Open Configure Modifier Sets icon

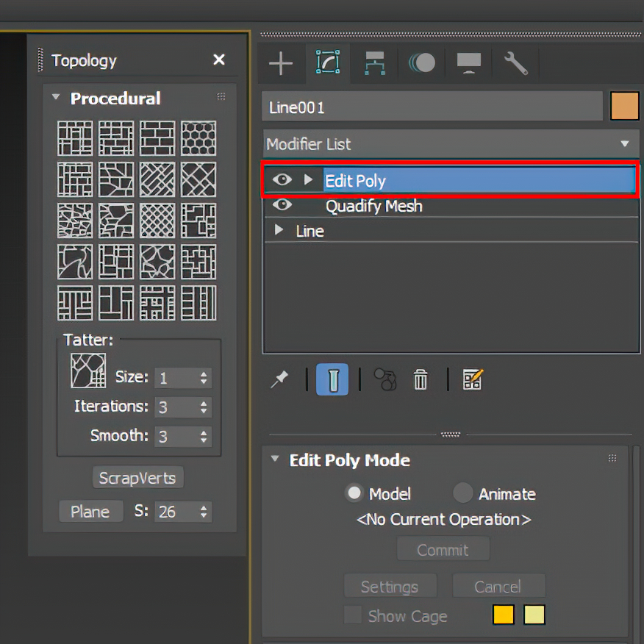[472, 379]
